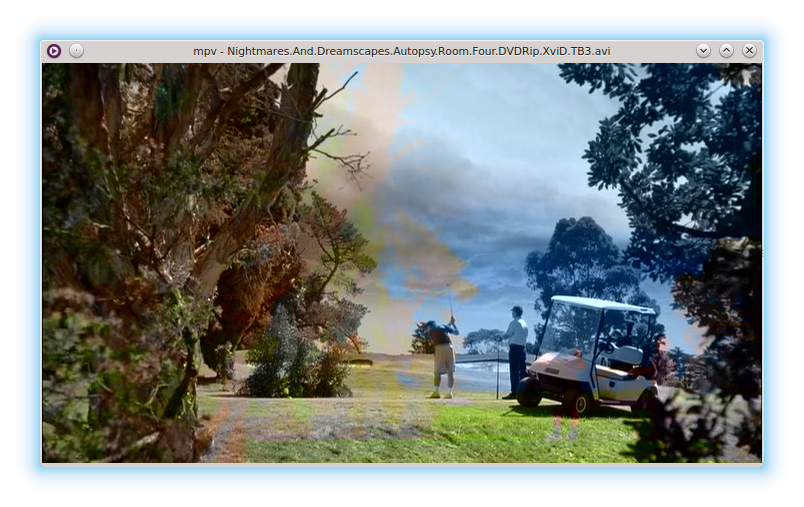804x507 pixels.
Task: Click the distant tree behind golf cart
Action: pos(575,260)
